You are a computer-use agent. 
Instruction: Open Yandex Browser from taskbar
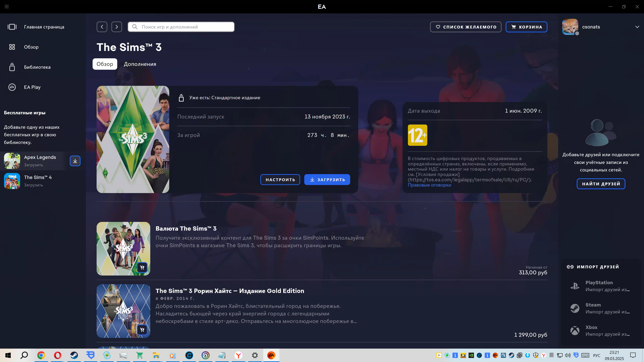coord(238,355)
